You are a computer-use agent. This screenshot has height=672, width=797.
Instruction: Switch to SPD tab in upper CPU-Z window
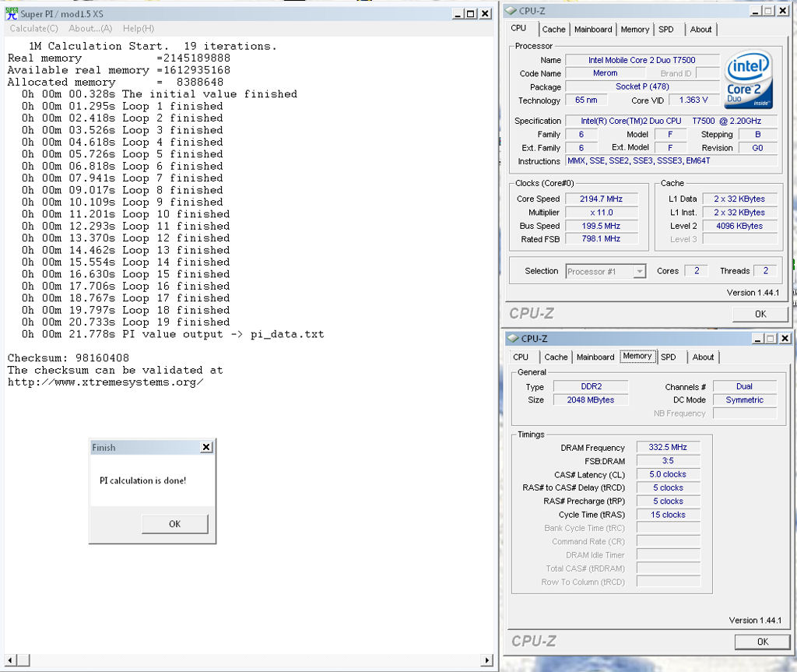666,30
